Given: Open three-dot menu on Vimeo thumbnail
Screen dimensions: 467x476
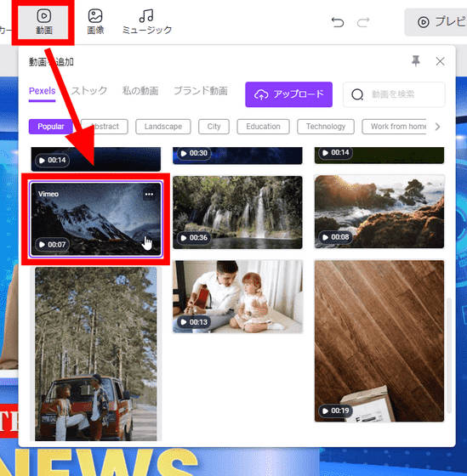Looking at the screenshot, I should [149, 195].
